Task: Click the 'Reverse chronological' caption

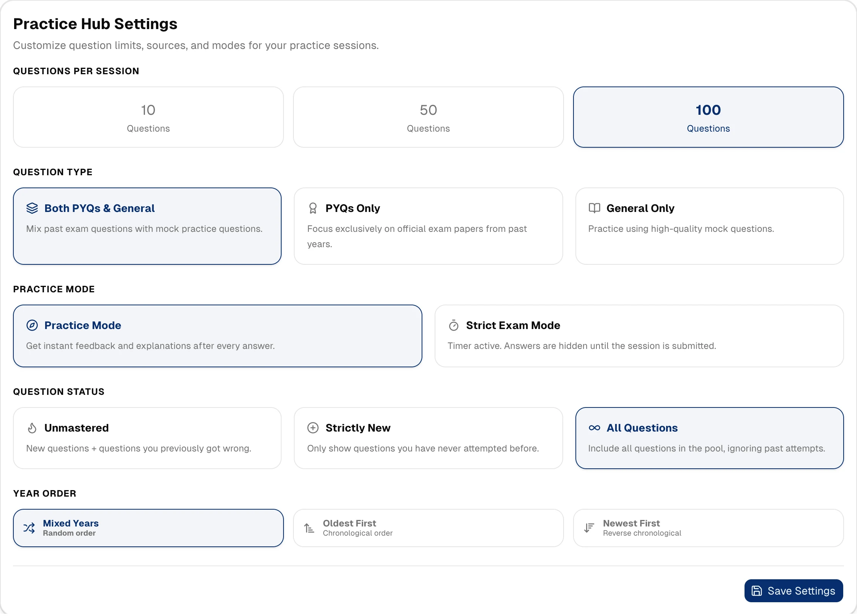Action: 642,533
